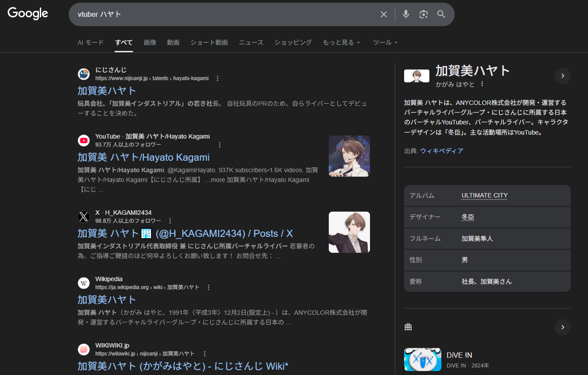
Task: Clear the search box text
Action: 384,14
